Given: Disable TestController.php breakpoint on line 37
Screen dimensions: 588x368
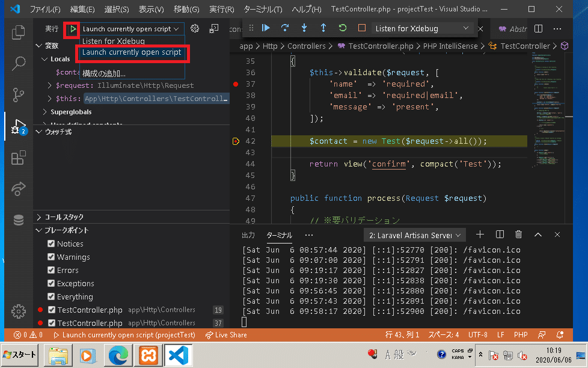Looking at the screenshot, I should [x=51, y=323].
